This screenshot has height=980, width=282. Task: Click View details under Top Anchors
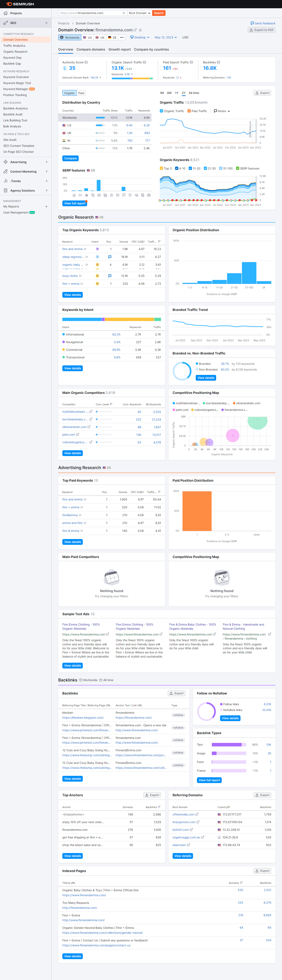click(x=72, y=856)
